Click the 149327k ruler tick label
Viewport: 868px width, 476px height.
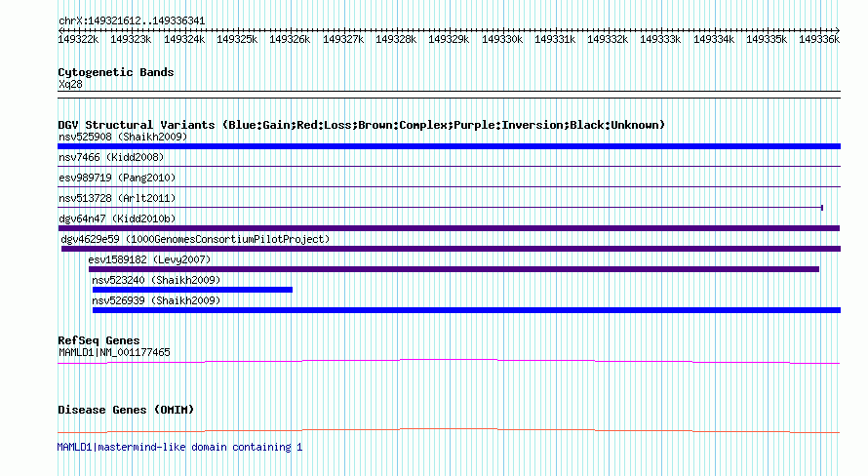(x=343, y=39)
